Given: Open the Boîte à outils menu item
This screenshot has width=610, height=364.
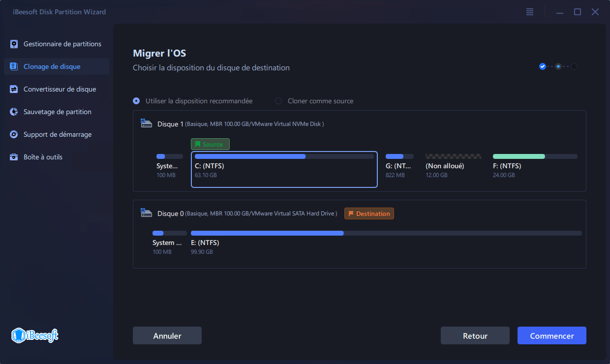Looking at the screenshot, I should pyautogui.click(x=43, y=157).
